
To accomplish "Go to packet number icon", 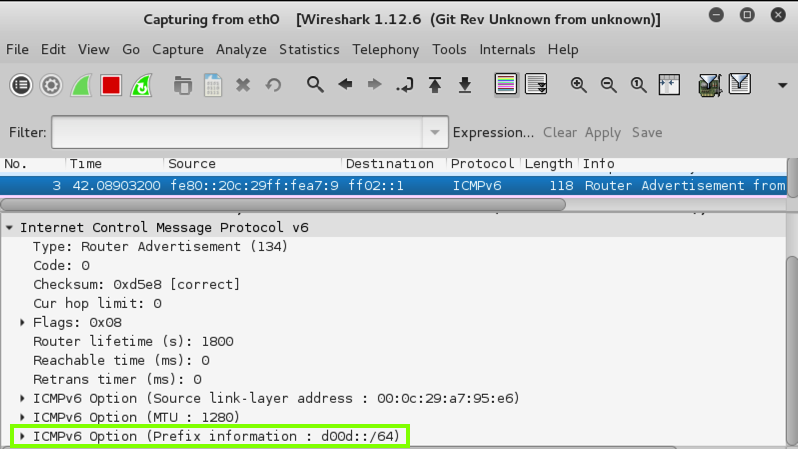I will (405, 85).
